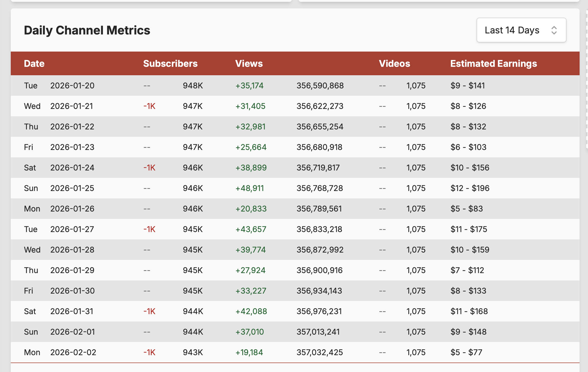Click the $12 - $196 earnings cell
Viewport: 588px width, 372px height.
[470, 188]
